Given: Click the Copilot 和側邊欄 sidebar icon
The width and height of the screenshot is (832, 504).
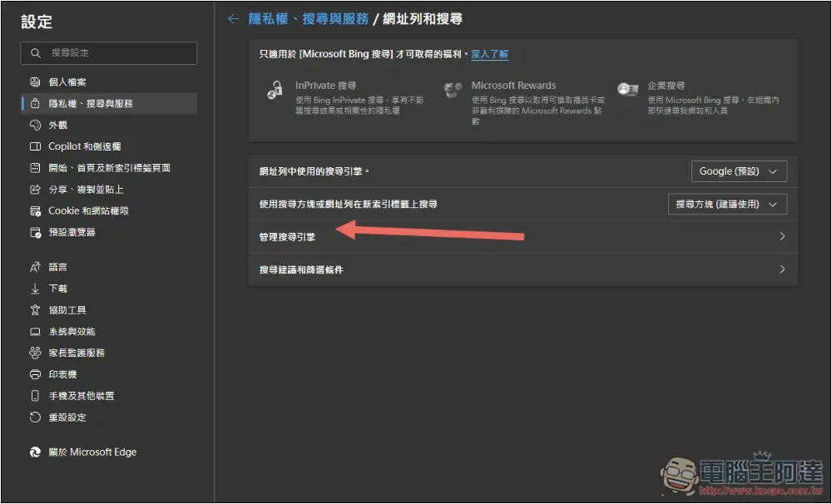Looking at the screenshot, I should coord(35,146).
